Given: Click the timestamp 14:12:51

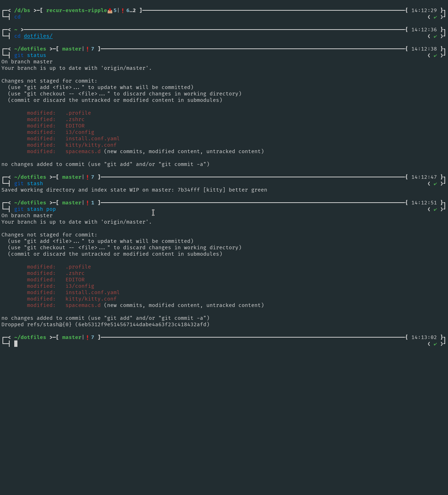Looking at the screenshot, I should coord(424,203).
